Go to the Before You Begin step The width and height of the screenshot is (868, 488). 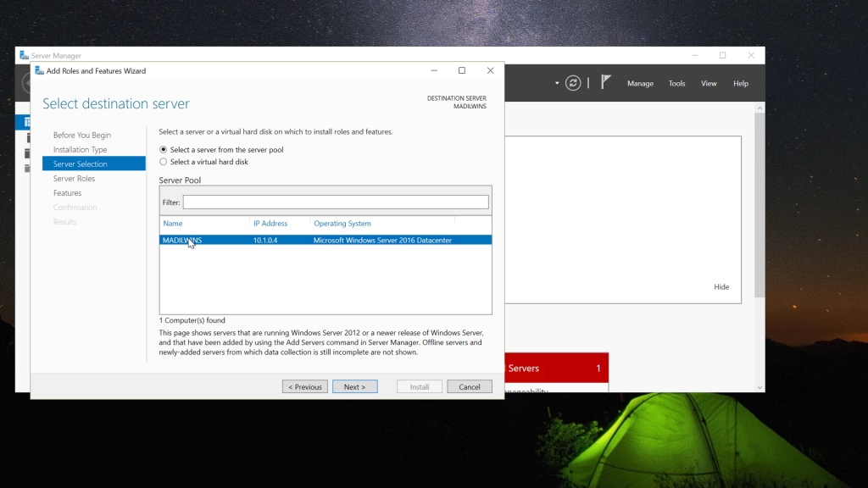(x=82, y=135)
